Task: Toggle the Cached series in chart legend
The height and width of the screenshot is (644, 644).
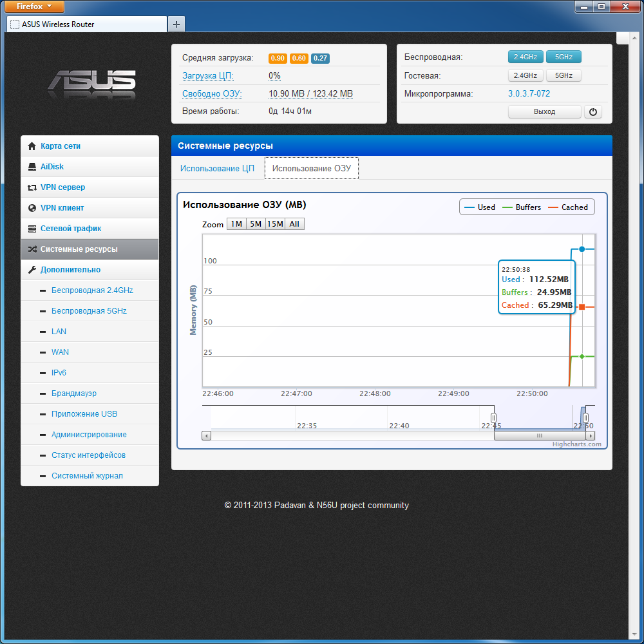Action: click(x=568, y=207)
